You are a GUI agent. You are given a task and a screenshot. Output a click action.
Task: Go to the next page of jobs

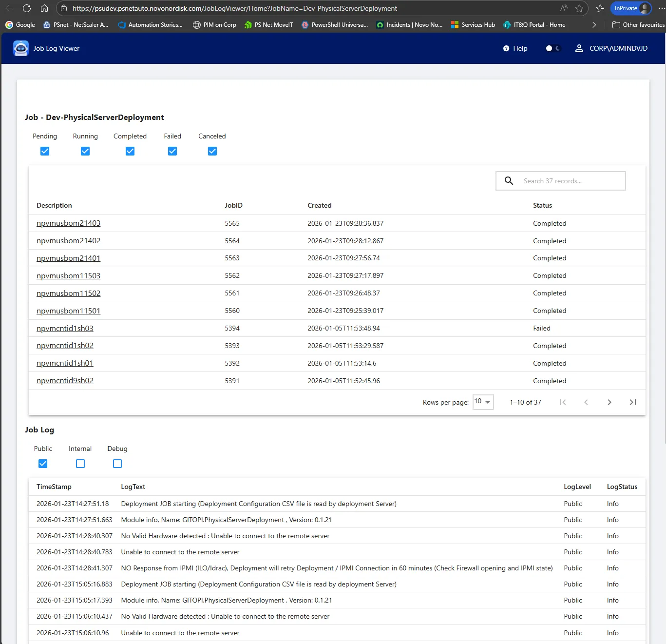click(x=609, y=402)
